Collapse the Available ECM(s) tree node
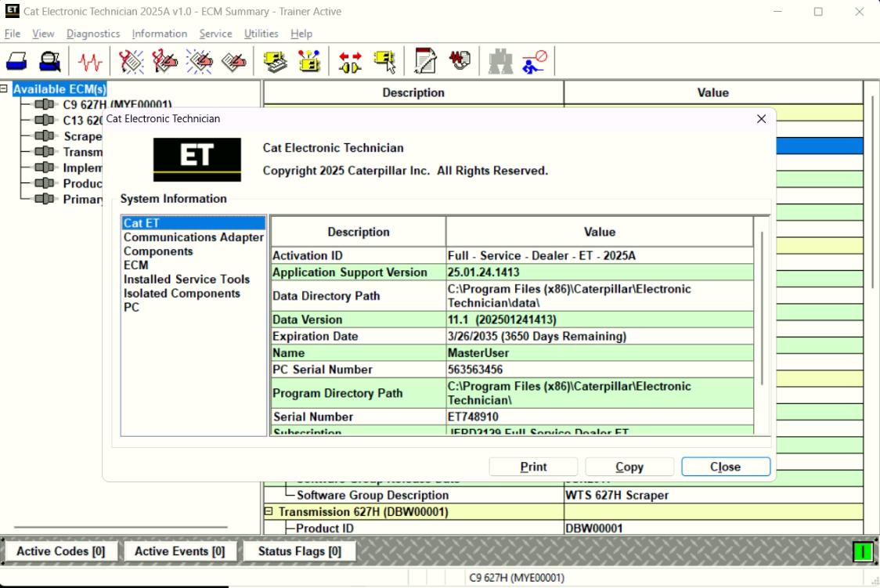Screen dimensions: 880x588 click(4, 88)
